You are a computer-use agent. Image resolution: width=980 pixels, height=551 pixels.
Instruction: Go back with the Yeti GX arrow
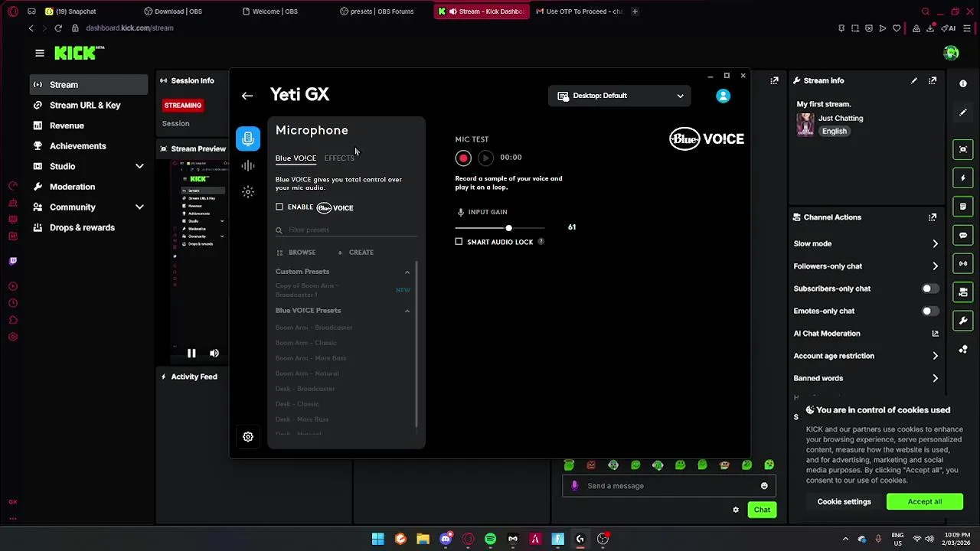click(x=247, y=96)
